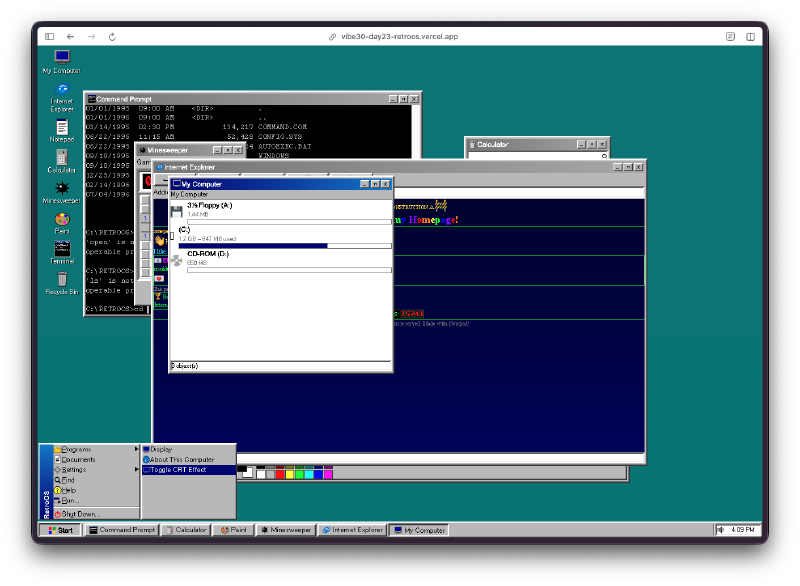Expand the Settings submenu arrow

coord(136,469)
